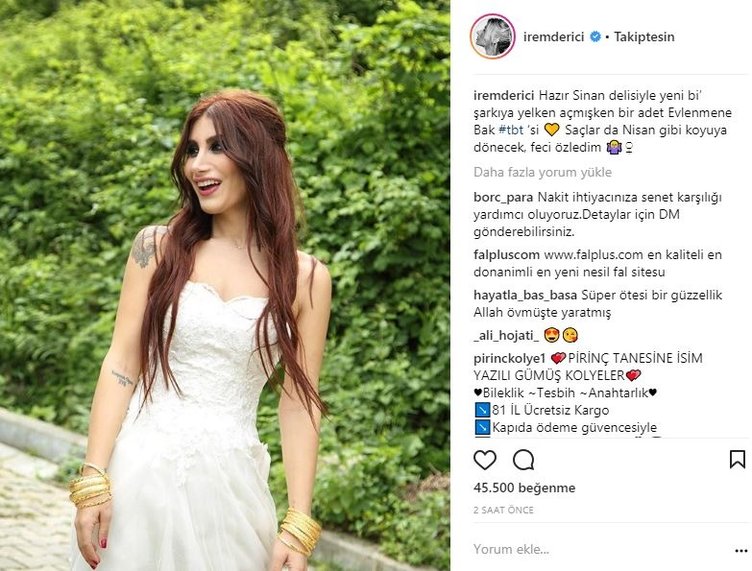Visit the falpluscom commenter profile
Viewport: 752px width, 571px height.
click(x=506, y=255)
